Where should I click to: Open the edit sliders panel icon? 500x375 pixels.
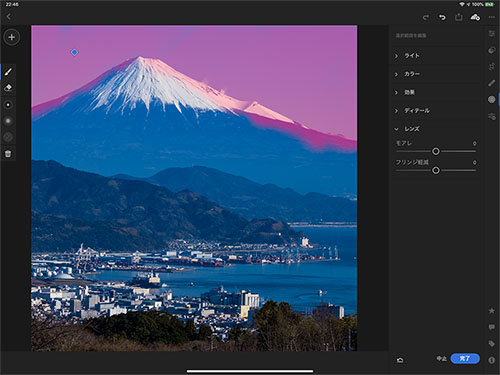492,34
